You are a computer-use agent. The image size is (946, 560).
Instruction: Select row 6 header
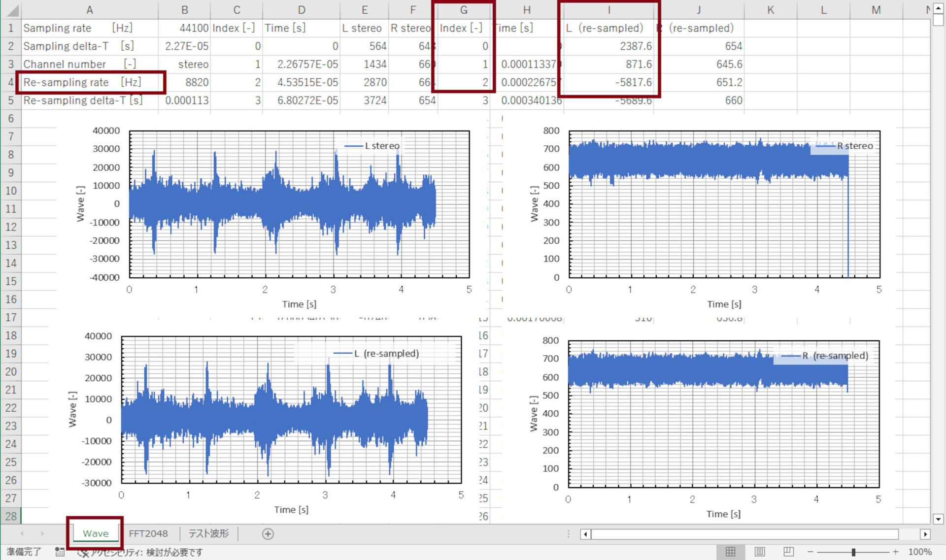pyautogui.click(x=11, y=118)
